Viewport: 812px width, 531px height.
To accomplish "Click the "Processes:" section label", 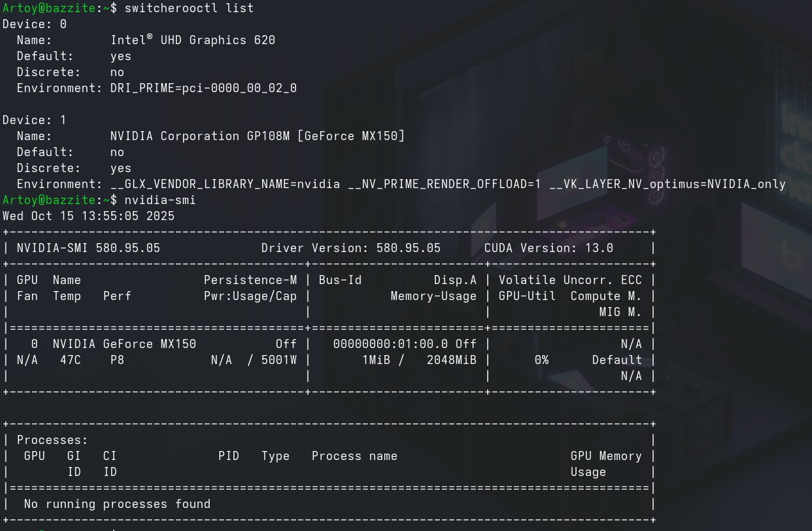I will [x=52, y=440].
